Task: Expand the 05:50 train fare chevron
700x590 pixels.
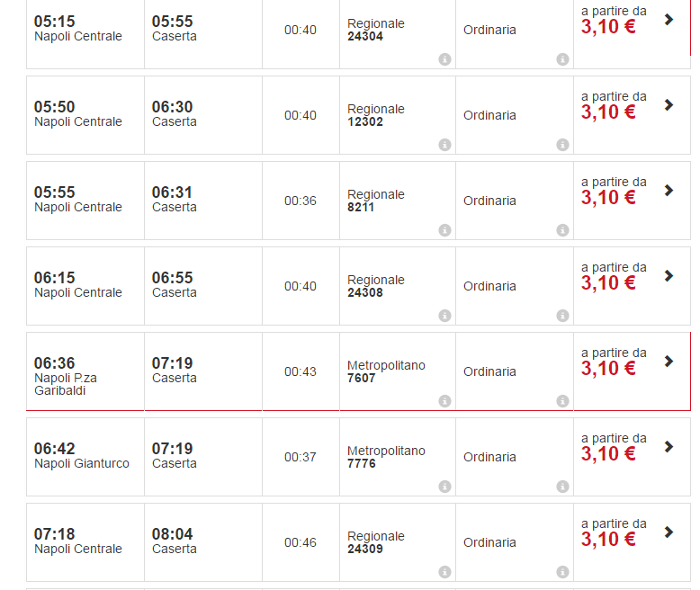Action: tap(669, 105)
